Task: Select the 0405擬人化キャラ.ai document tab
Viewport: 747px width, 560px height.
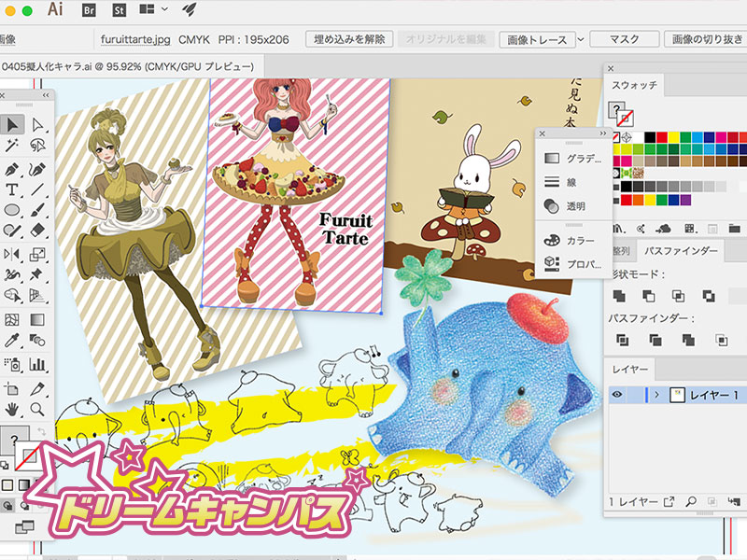Action: point(128,66)
